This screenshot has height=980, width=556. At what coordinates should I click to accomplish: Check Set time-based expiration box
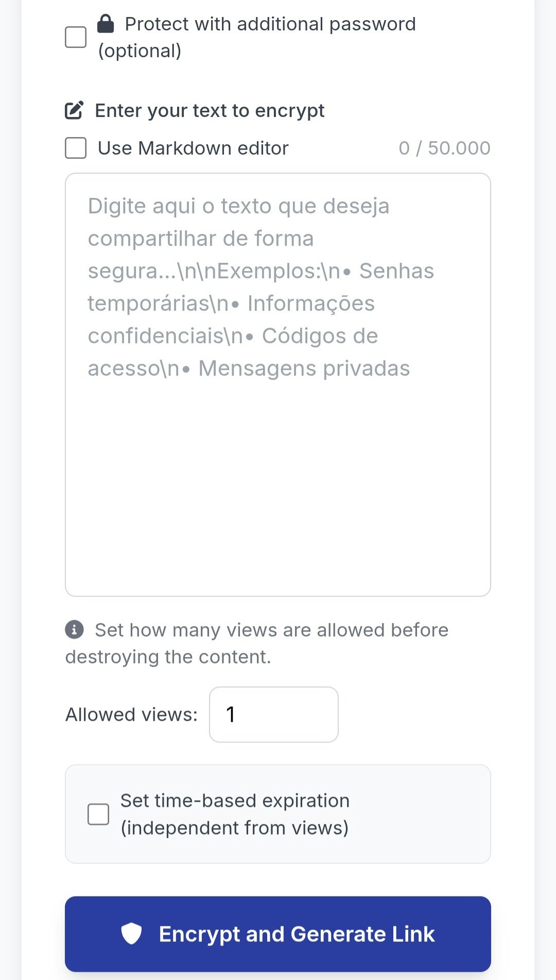pyautogui.click(x=98, y=814)
